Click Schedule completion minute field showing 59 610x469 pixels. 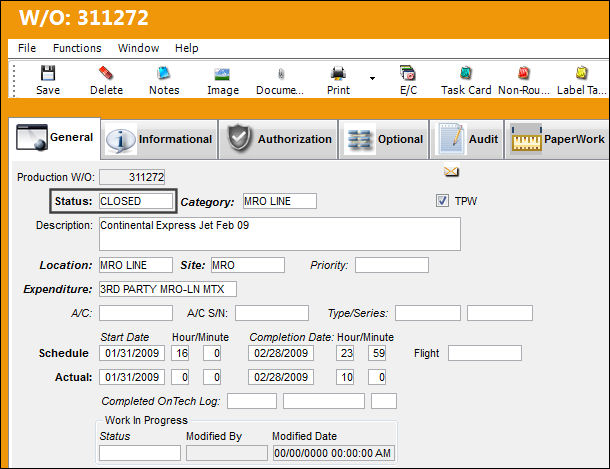click(x=377, y=353)
